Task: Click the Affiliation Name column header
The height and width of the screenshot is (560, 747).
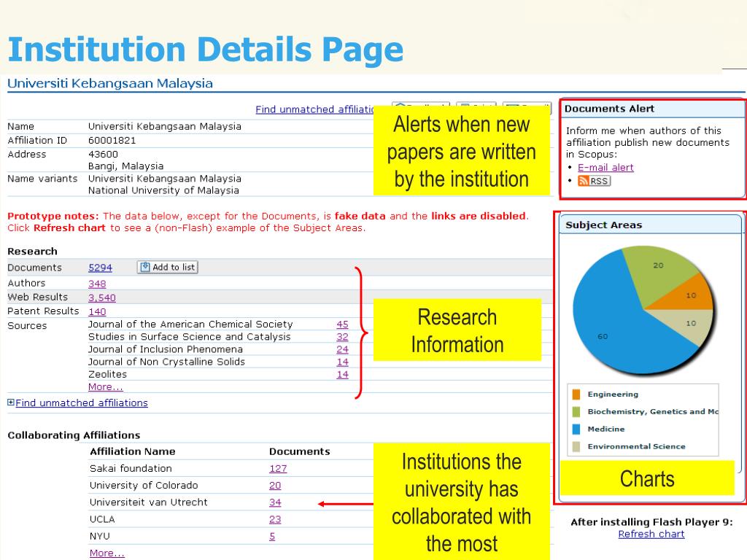Action: (133, 451)
